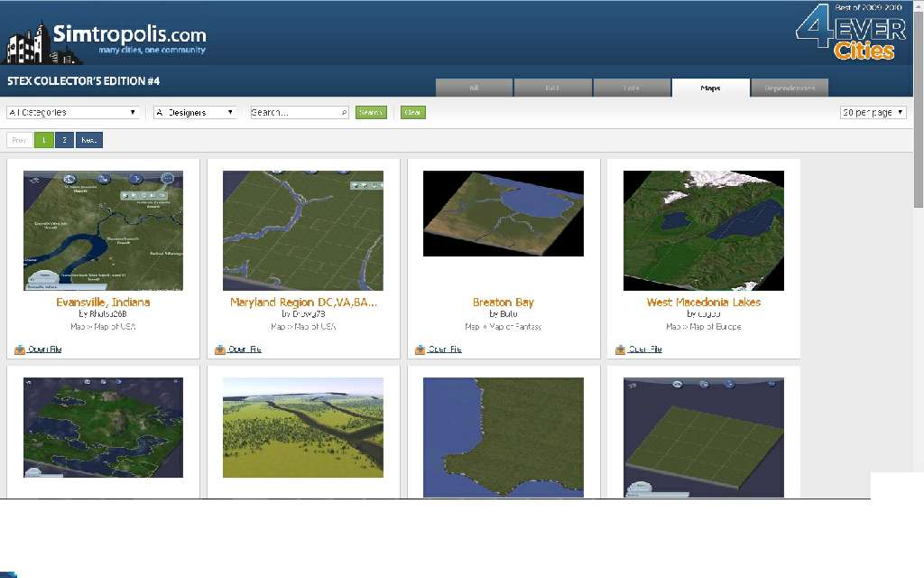Viewport: 924px width, 578px height.
Task: Click second-row river valley landscape thumbnail
Action: click(x=303, y=427)
